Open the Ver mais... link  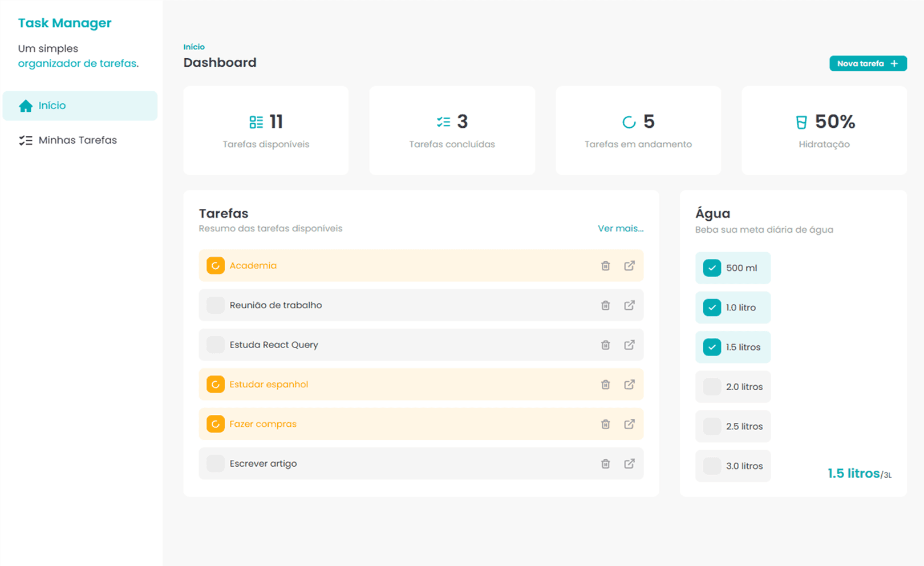tap(620, 228)
